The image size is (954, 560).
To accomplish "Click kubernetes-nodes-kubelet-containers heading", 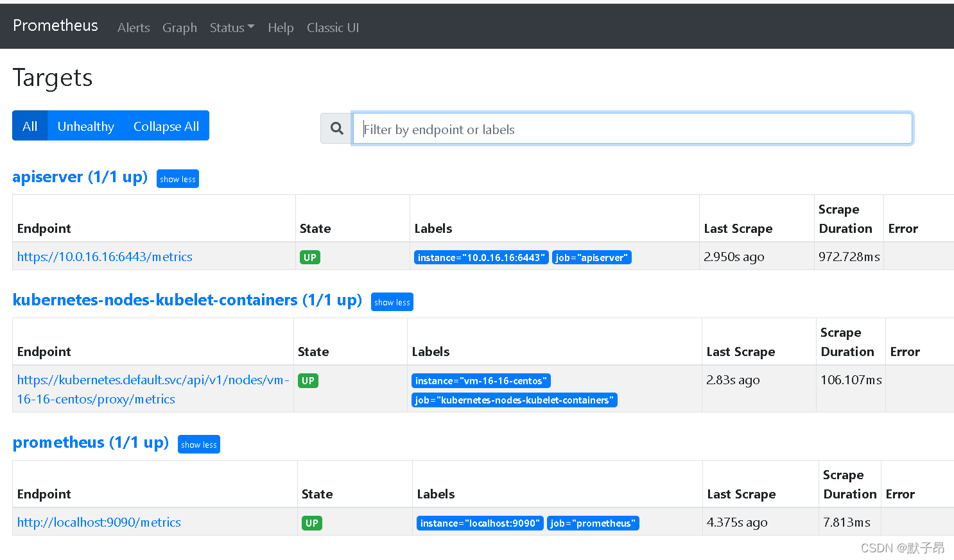I will (187, 300).
